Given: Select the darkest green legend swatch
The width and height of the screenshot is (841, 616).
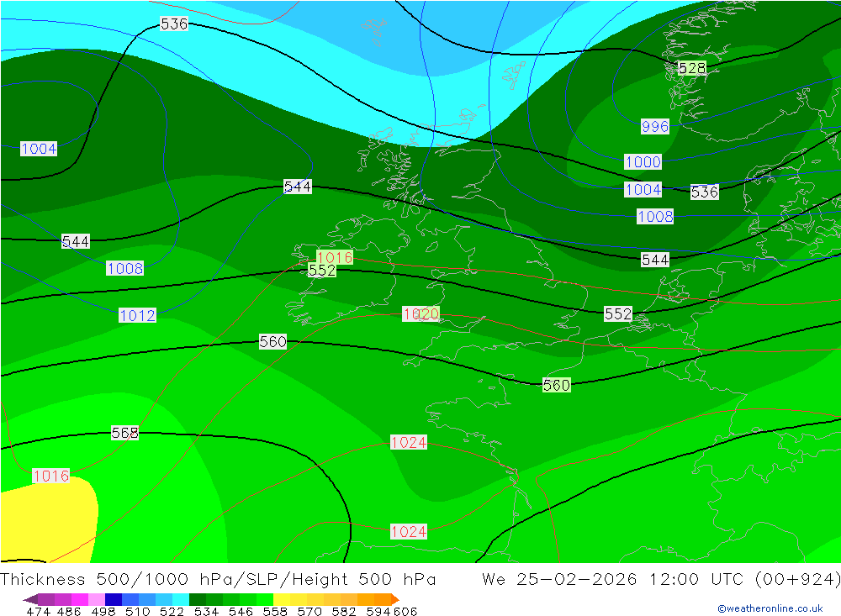Looking at the screenshot, I should click(198, 599).
